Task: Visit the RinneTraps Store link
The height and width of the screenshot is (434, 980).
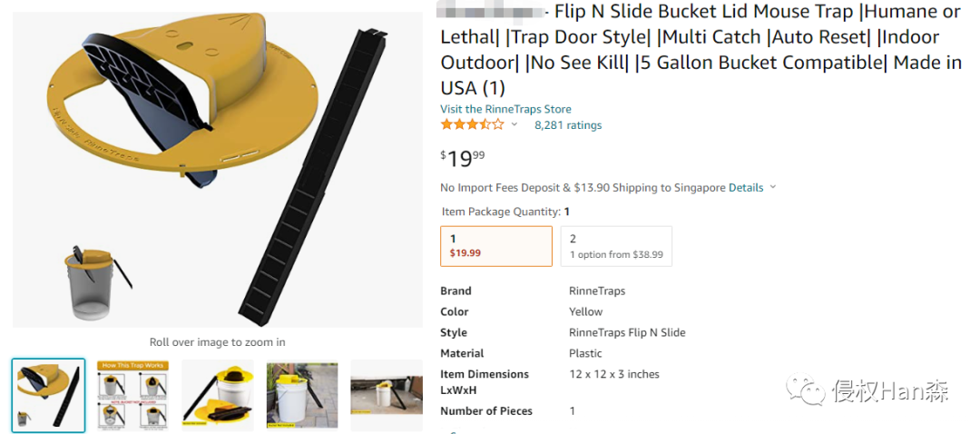Action: pos(505,109)
